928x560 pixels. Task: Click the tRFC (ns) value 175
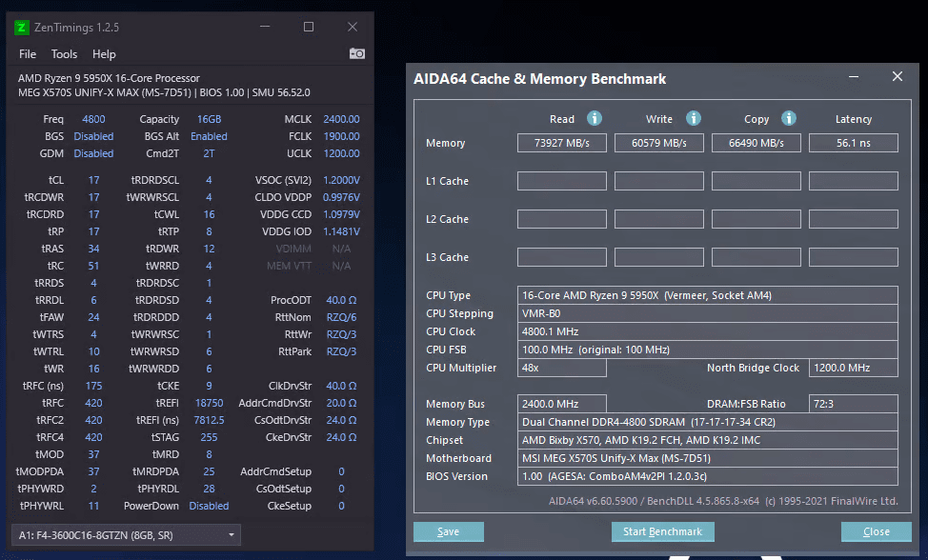(x=93, y=386)
